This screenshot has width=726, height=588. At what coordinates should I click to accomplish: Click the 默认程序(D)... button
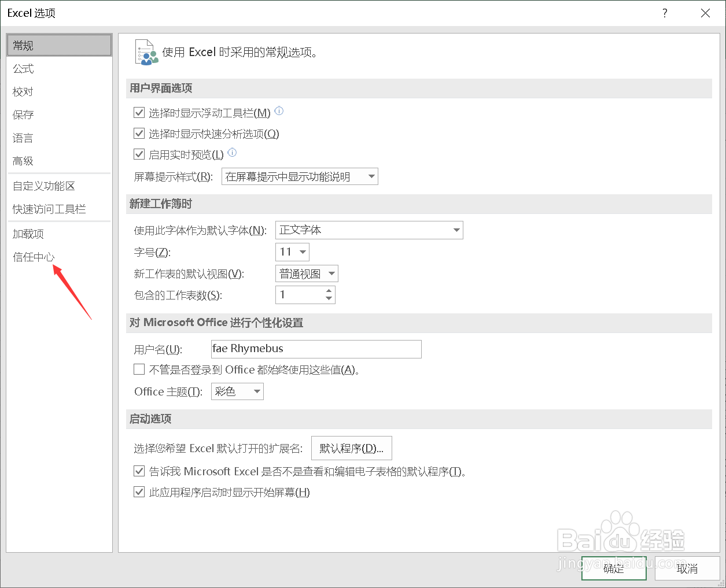point(352,448)
